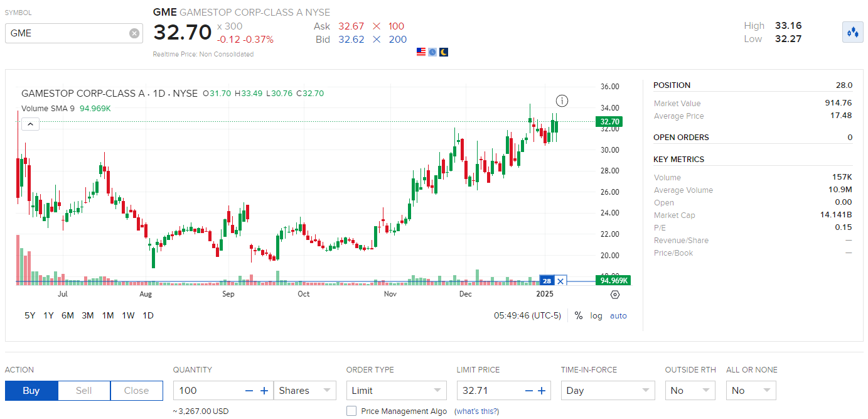Click the chart info circle icon

(562, 101)
